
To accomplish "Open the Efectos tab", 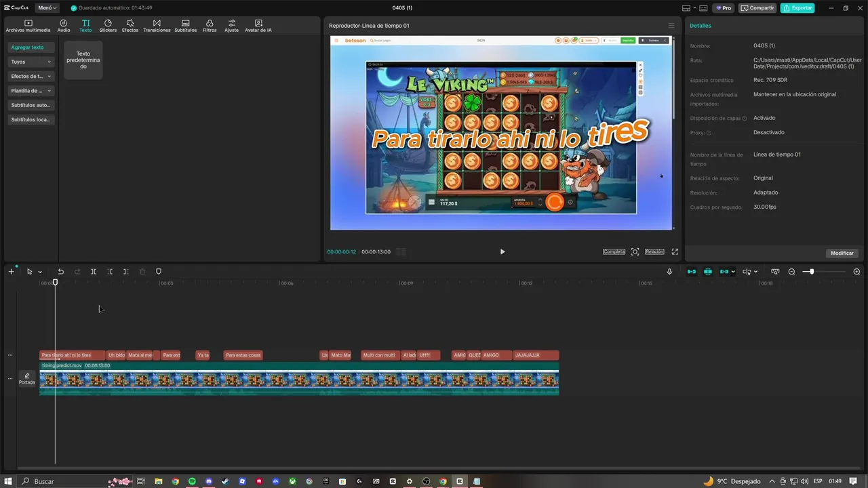I will [130, 26].
